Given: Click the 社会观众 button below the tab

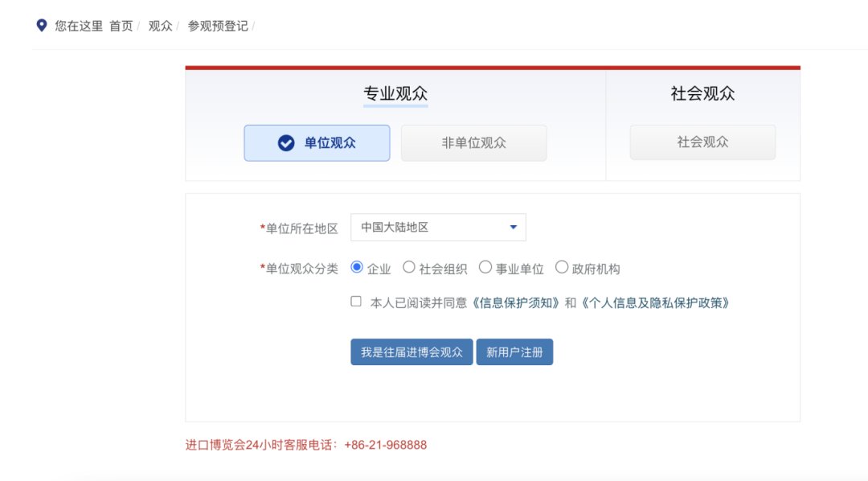Looking at the screenshot, I should (702, 142).
